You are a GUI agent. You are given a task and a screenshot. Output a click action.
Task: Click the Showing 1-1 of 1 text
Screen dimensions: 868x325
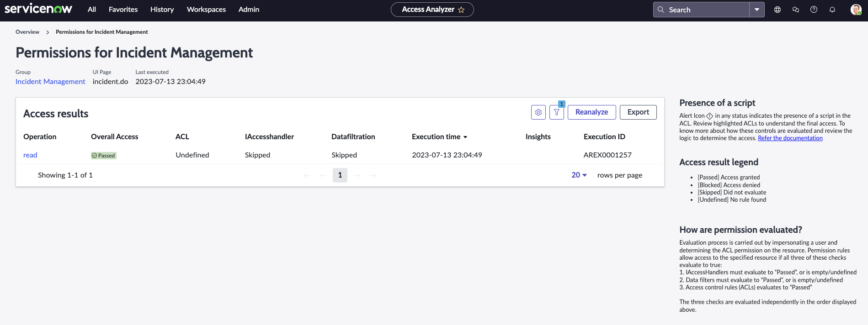[65, 175]
